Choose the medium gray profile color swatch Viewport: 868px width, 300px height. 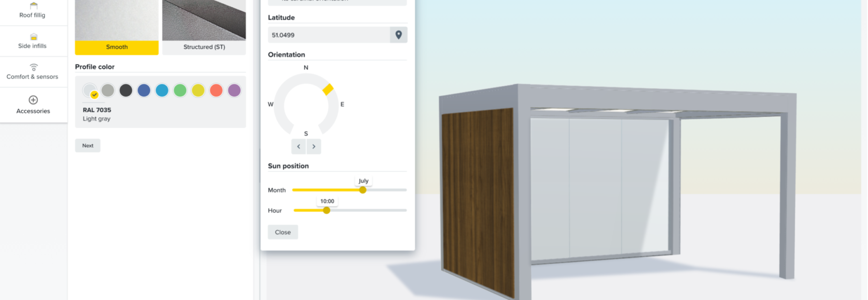(x=108, y=91)
